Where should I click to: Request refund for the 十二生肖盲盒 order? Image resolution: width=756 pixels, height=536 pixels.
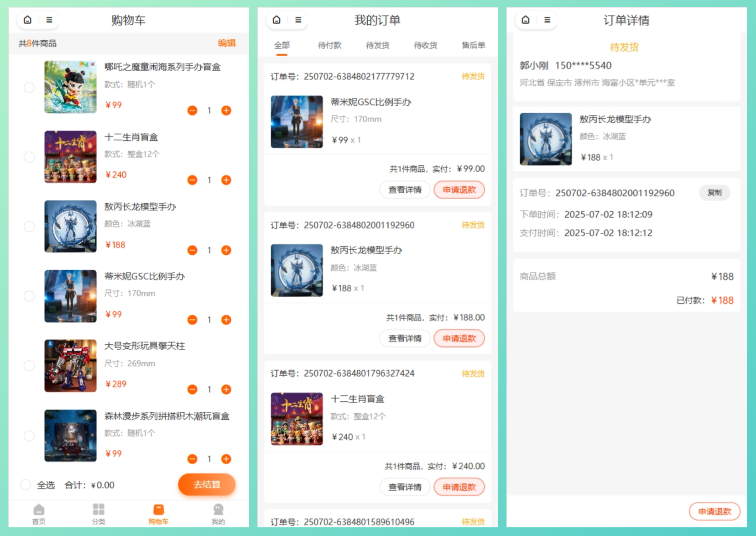459,487
